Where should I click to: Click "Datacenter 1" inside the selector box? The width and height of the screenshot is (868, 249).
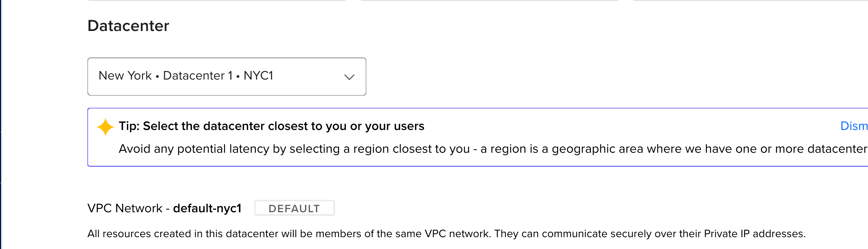tap(198, 76)
